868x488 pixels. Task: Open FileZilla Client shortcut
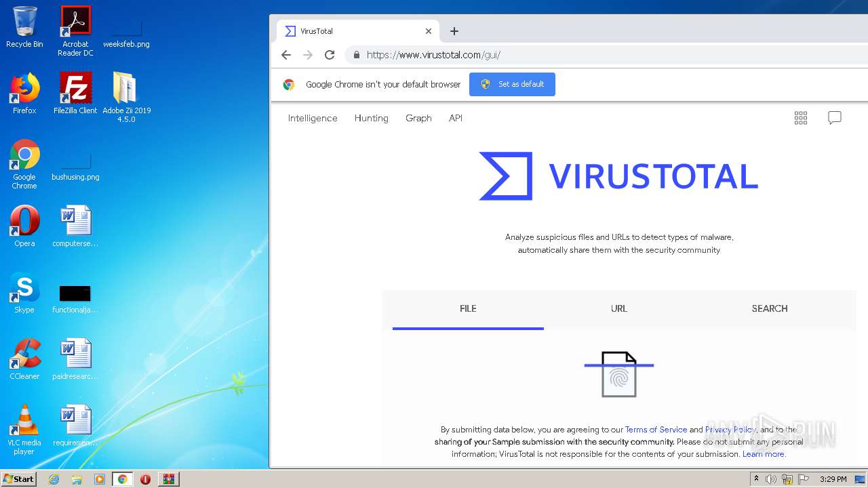75,94
